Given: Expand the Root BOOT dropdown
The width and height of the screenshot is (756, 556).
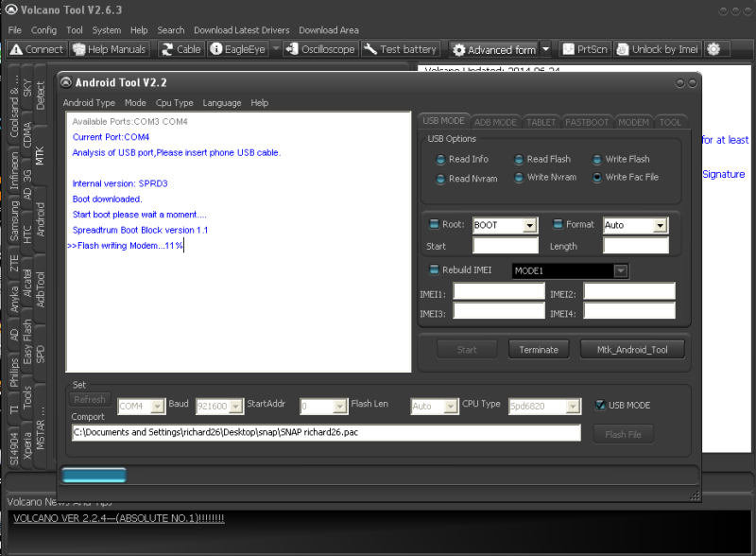Looking at the screenshot, I should (x=529, y=225).
